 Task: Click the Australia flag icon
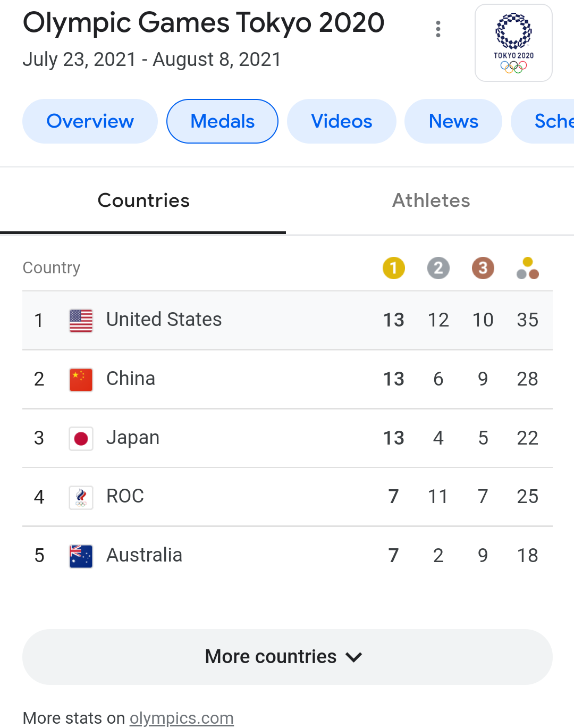(81, 556)
